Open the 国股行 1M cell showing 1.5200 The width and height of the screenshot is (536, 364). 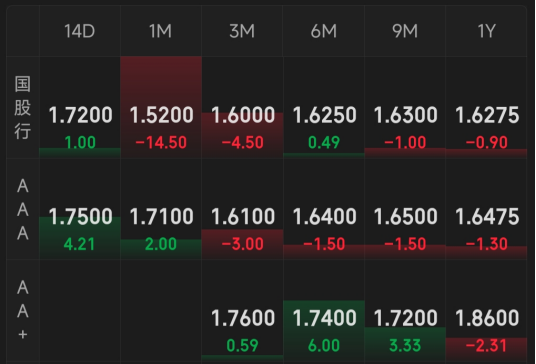pyautogui.click(x=161, y=107)
